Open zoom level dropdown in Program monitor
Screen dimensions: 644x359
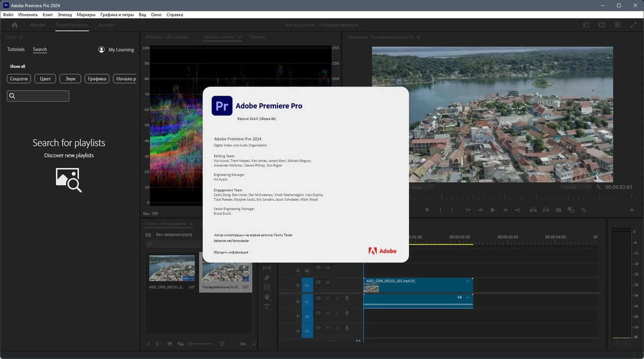point(421,187)
